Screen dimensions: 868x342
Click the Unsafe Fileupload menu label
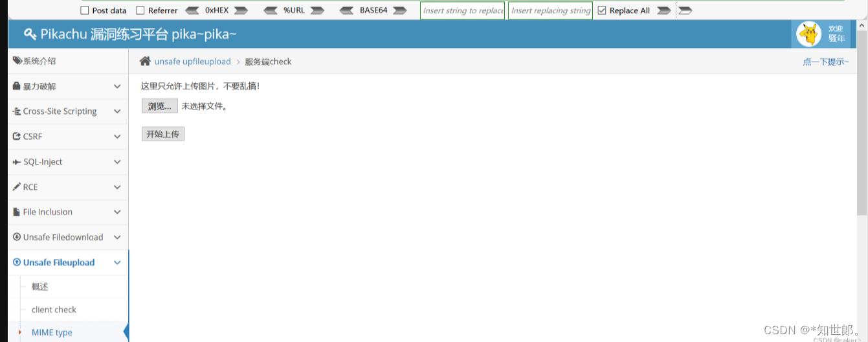click(59, 262)
